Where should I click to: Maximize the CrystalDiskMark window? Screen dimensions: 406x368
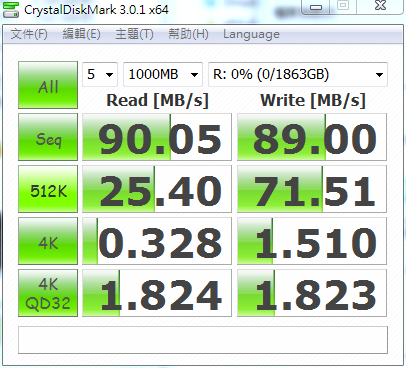coord(343,6)
